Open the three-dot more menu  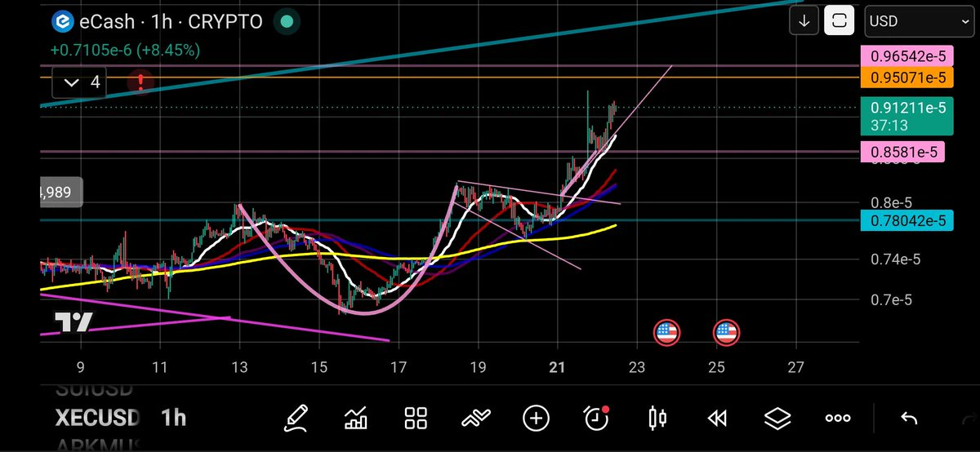point(838,419)
